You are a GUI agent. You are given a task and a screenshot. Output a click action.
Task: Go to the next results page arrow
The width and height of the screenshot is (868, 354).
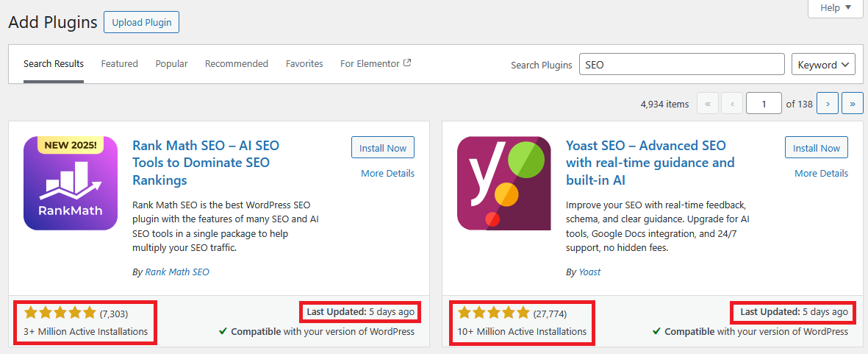pos(828,104)
